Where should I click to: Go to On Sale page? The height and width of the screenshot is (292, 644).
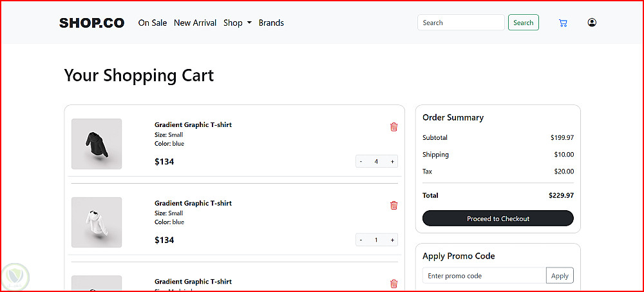click(153, 23)
